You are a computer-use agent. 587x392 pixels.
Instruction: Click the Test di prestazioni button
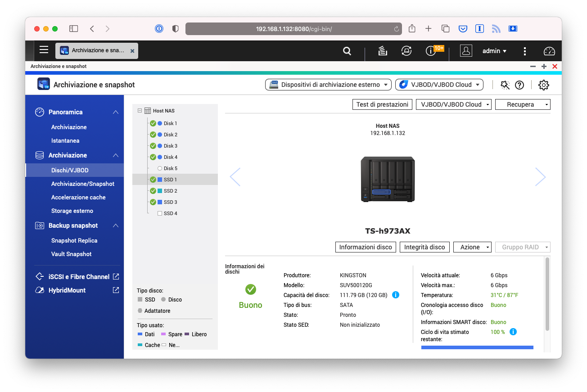coord(382,104)
